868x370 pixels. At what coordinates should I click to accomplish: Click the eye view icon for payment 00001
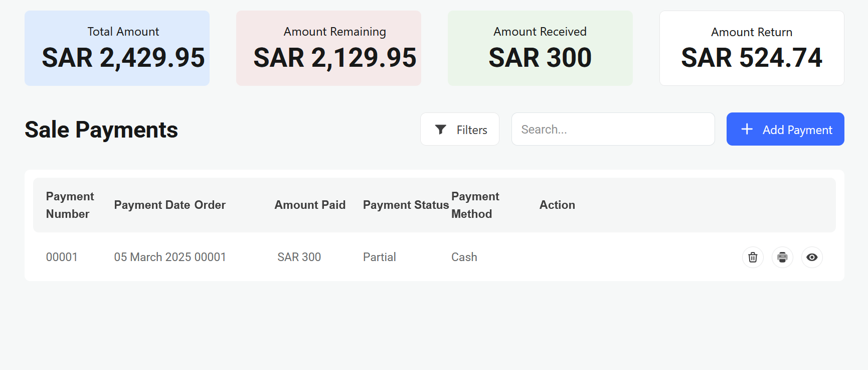[812, 258]
